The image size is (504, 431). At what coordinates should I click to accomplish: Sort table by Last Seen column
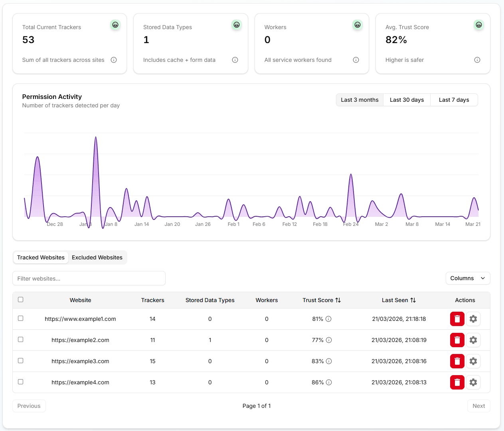(x=399, y=300)
